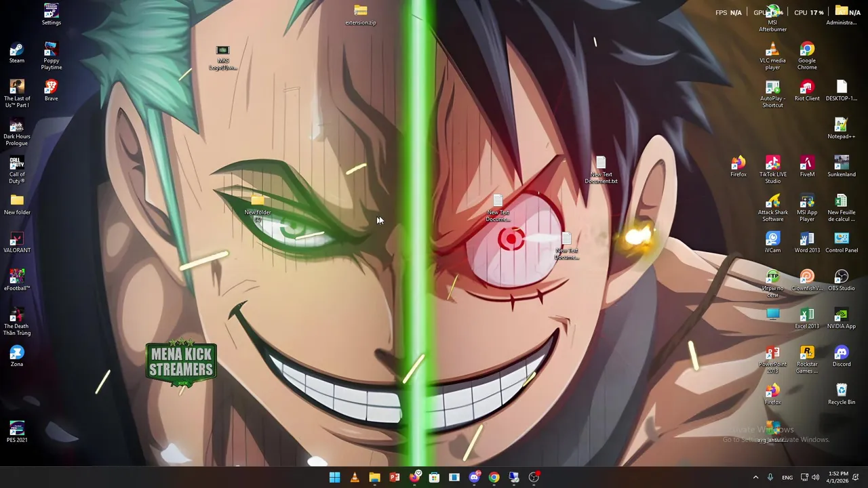868x488 pixels.
Task: Switch to PowerPoint in the taskbar
Action: (x=394, y=477)
